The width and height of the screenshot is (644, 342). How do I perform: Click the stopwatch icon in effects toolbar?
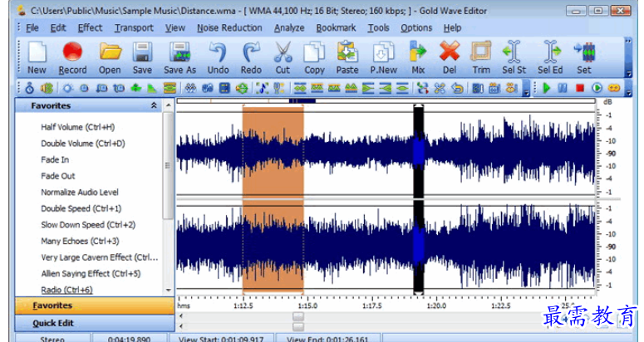tap(29, 88)
